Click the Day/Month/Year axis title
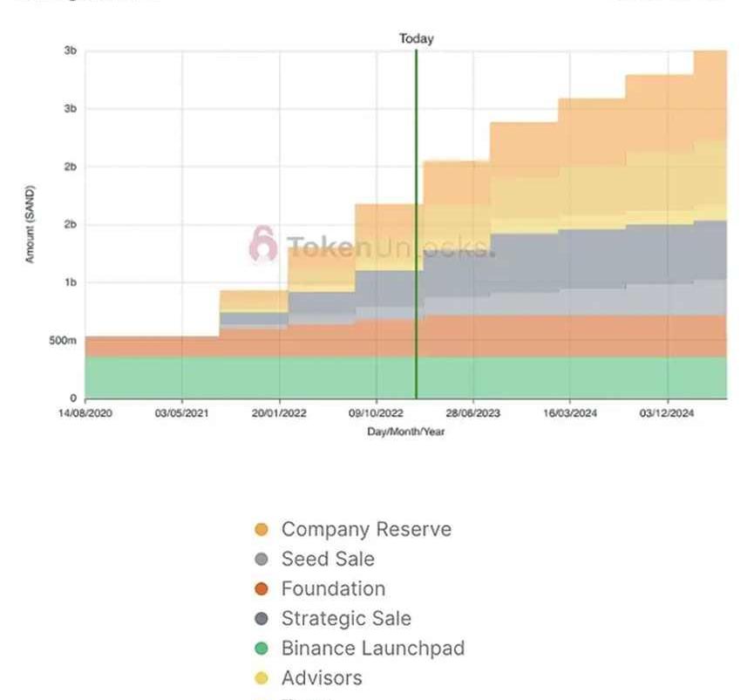Viewport: 754px width, 700px height. (406, 432)
